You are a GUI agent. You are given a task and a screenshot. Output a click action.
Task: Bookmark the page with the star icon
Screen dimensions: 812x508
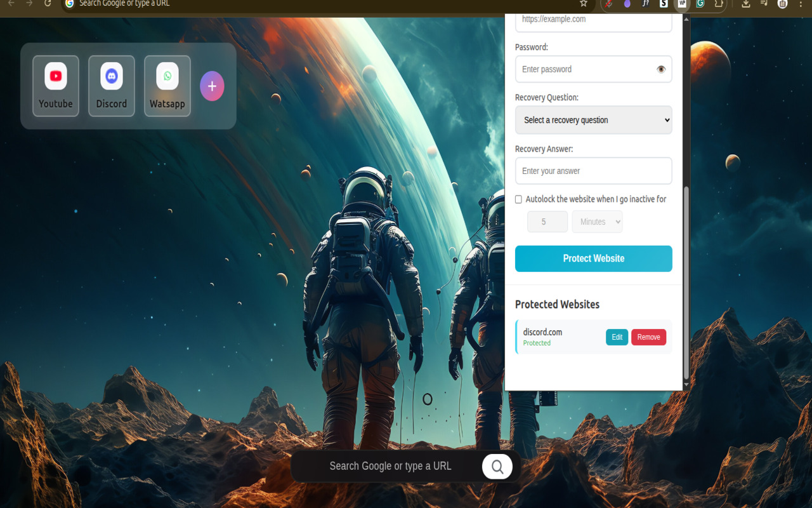[x=583, y=3]
